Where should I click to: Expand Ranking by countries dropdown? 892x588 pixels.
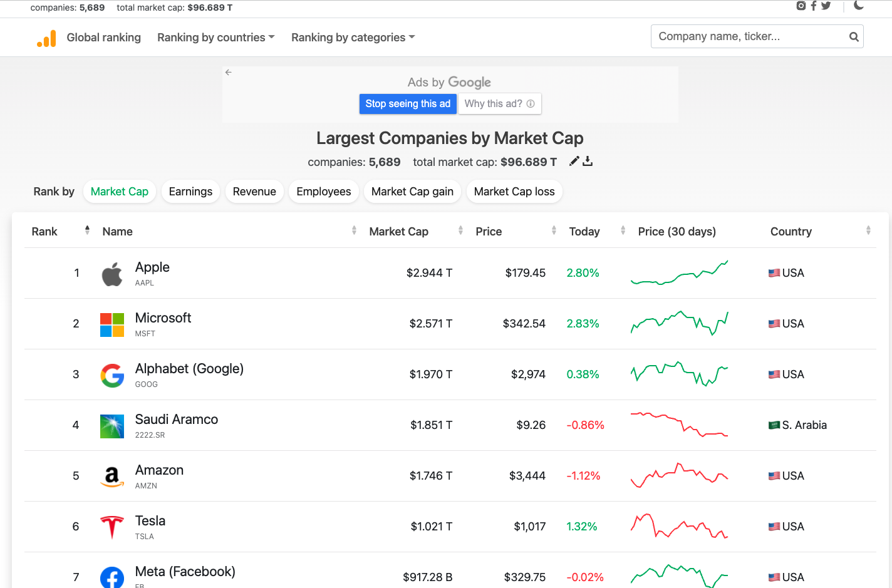pos(216,38)
